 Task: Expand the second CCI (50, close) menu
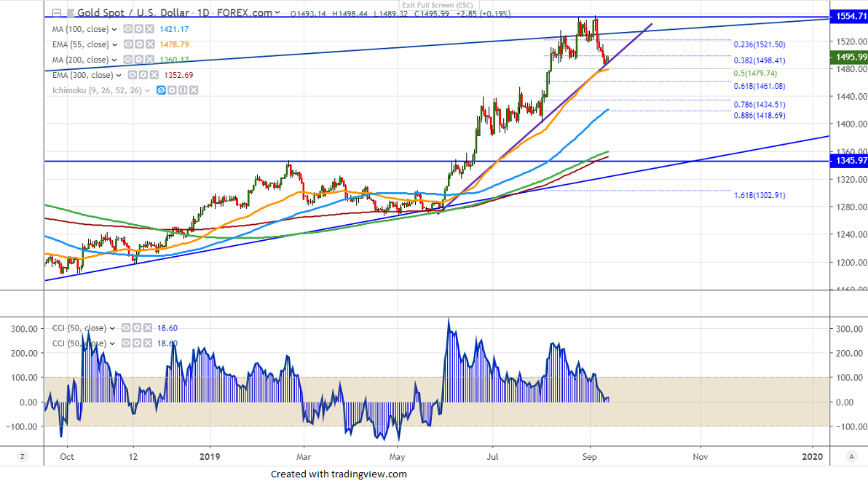tap(112, 344)
